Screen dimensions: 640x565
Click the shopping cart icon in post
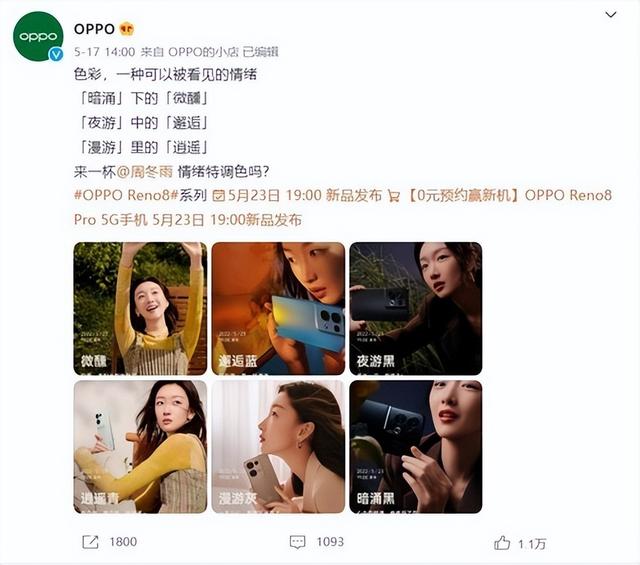[x=394, y=196]
